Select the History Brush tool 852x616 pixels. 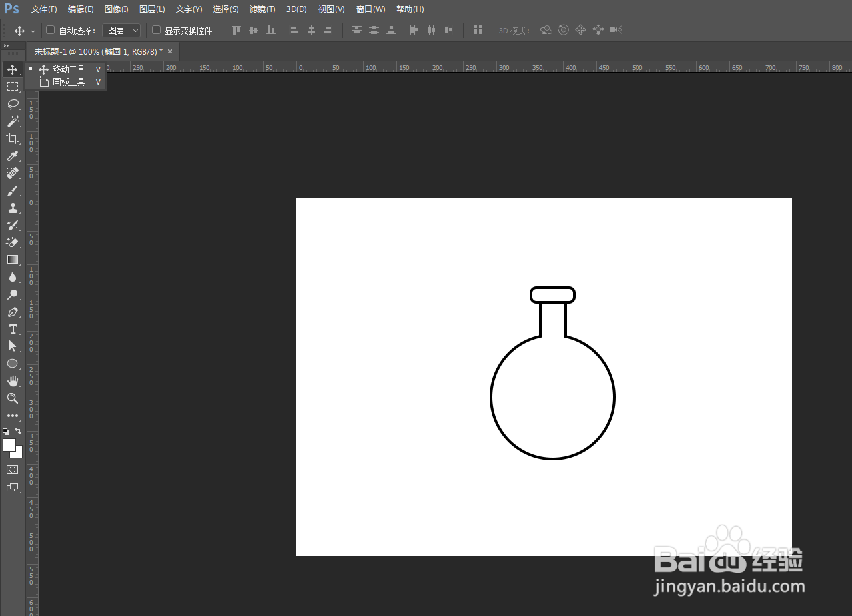pyautogui.click(x=12, y=225)
